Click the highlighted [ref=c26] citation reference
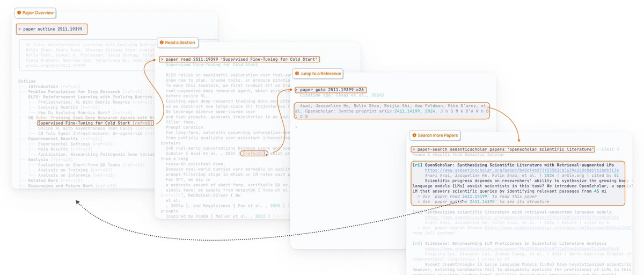The image size is (644, 275). [x=255, y=154]
